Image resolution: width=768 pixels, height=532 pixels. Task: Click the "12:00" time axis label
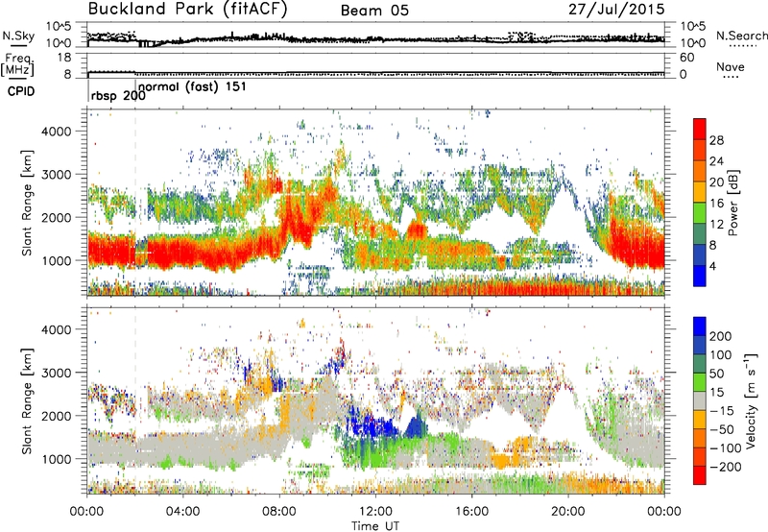pyautogui.click(x=375, y=512)
